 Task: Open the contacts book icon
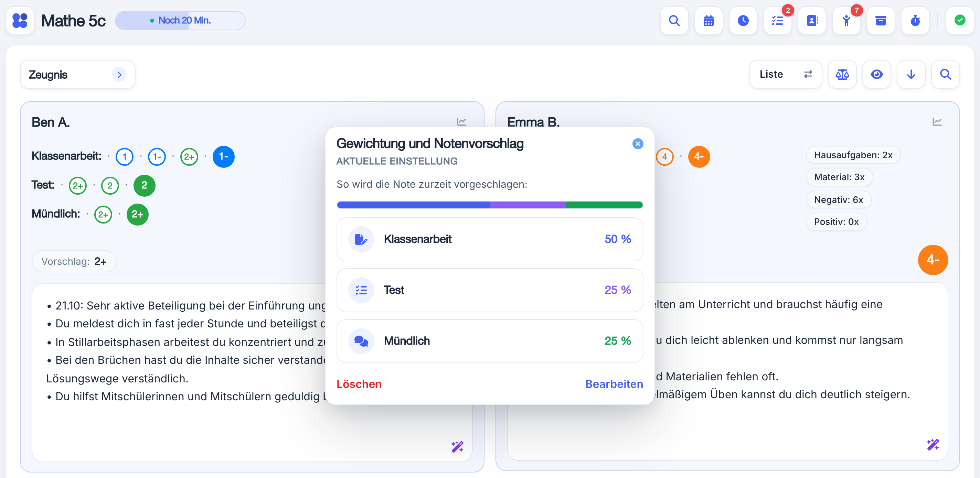coord(812,21)
